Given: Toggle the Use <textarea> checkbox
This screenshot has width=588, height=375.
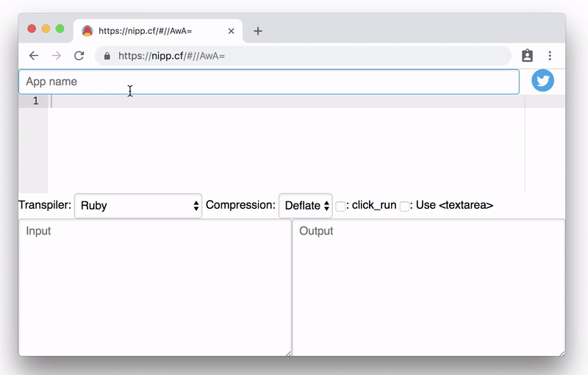Looking at the screenshot, I should 404,207.
